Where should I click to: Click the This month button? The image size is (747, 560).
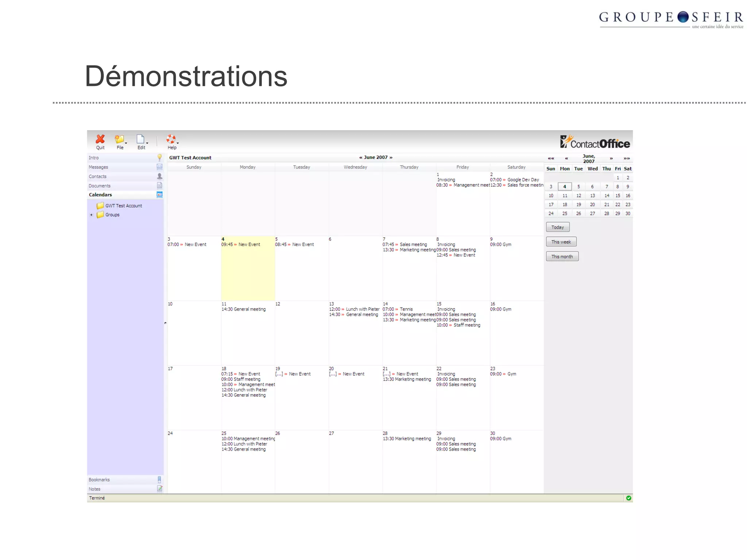click(562, 256)
